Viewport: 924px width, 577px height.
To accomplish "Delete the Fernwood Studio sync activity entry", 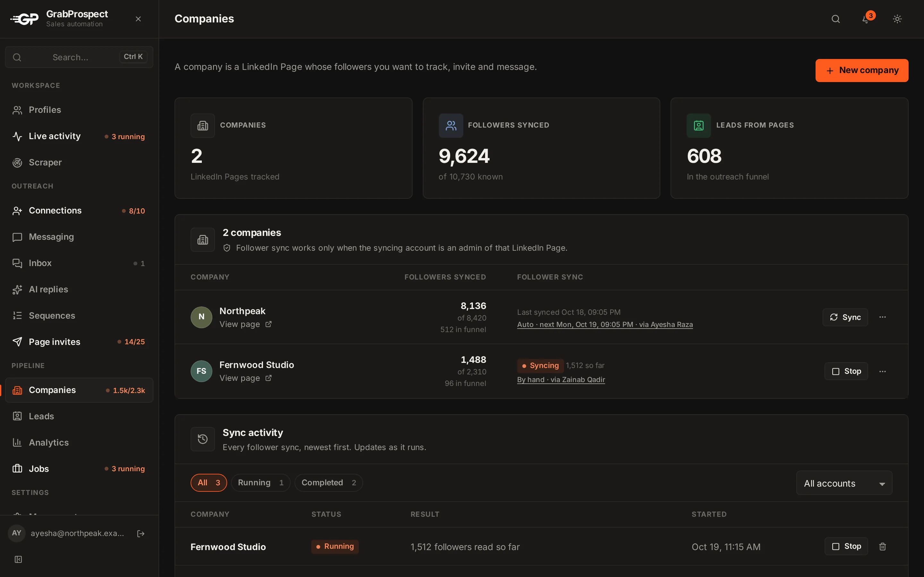I will (x=882, y=547).
